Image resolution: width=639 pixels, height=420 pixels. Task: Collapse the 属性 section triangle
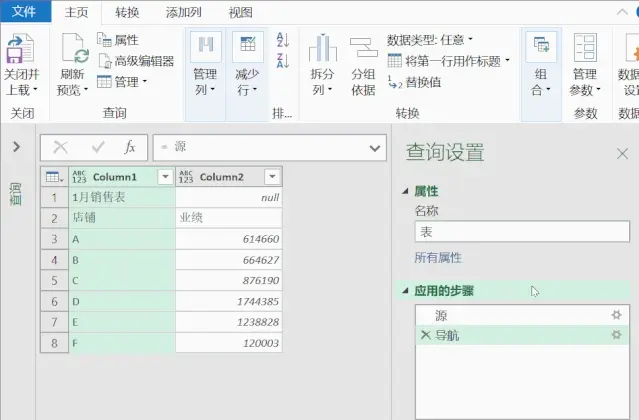point(405,191)
